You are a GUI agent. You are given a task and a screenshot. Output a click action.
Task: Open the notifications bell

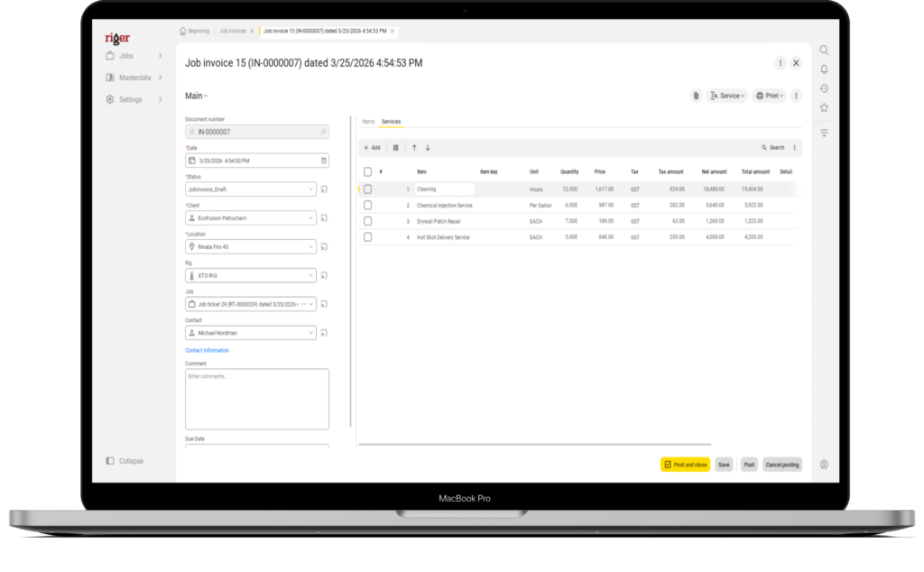824,69
